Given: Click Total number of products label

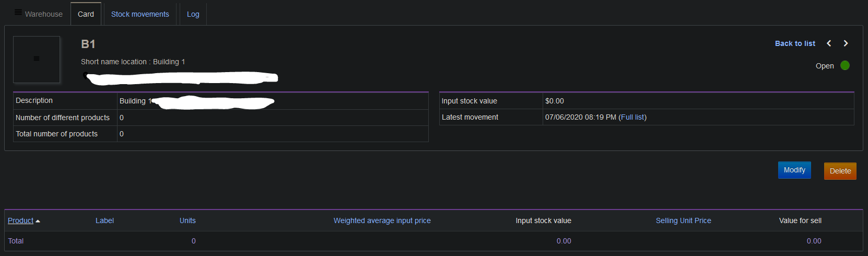Looking at the screenshot, I should [56, 134].
